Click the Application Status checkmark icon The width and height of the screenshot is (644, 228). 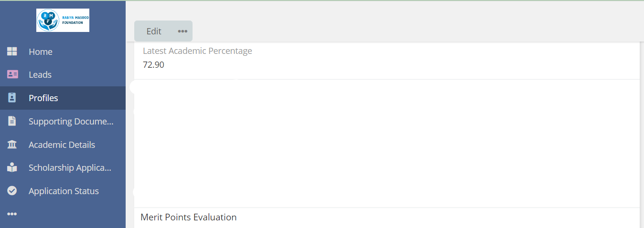click(12, 191)
